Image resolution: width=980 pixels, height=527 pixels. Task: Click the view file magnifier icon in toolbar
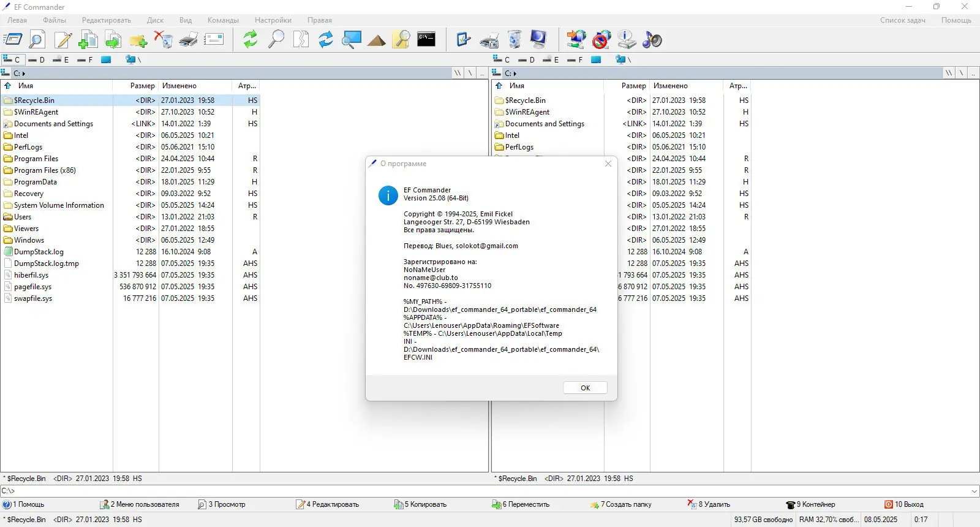click(37, 40)
